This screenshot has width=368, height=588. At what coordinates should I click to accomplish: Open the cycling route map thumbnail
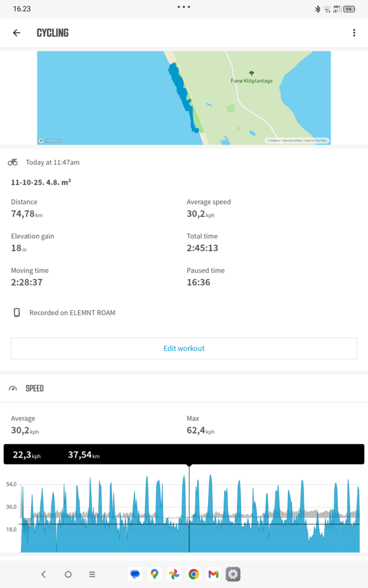point(184,98)
